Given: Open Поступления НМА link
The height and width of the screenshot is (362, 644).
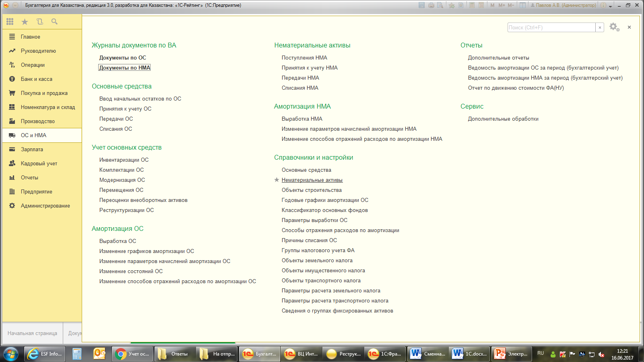Looking at the screenshot, I should (x=304, y=58).
